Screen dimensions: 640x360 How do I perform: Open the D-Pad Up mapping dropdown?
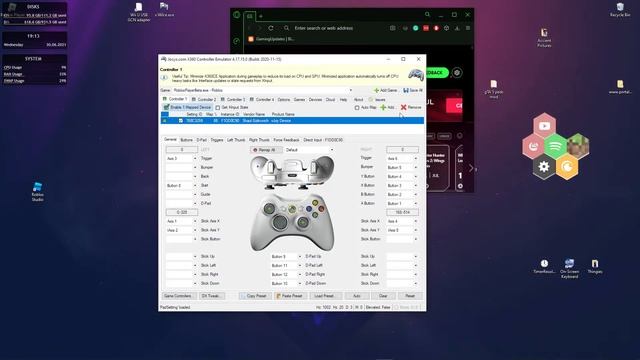[x=300, y=257]
